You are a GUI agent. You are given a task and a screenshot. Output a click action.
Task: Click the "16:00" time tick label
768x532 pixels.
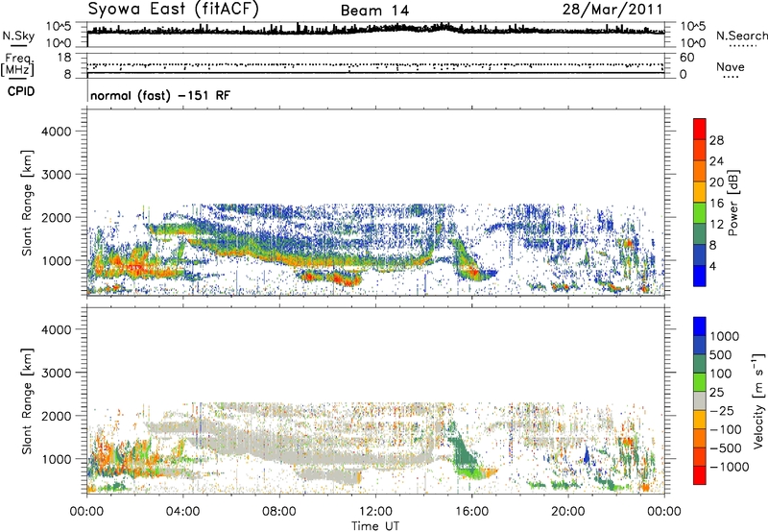471,512
